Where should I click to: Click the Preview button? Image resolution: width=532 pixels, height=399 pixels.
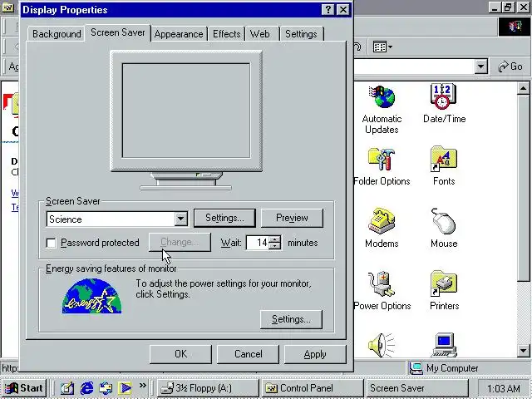pos(292,218)
